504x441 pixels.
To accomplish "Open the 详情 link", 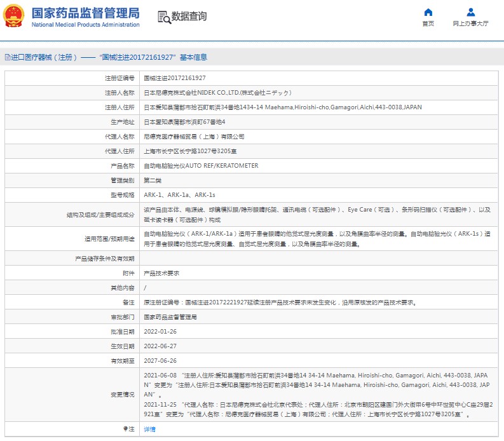I will coord(149,429).
